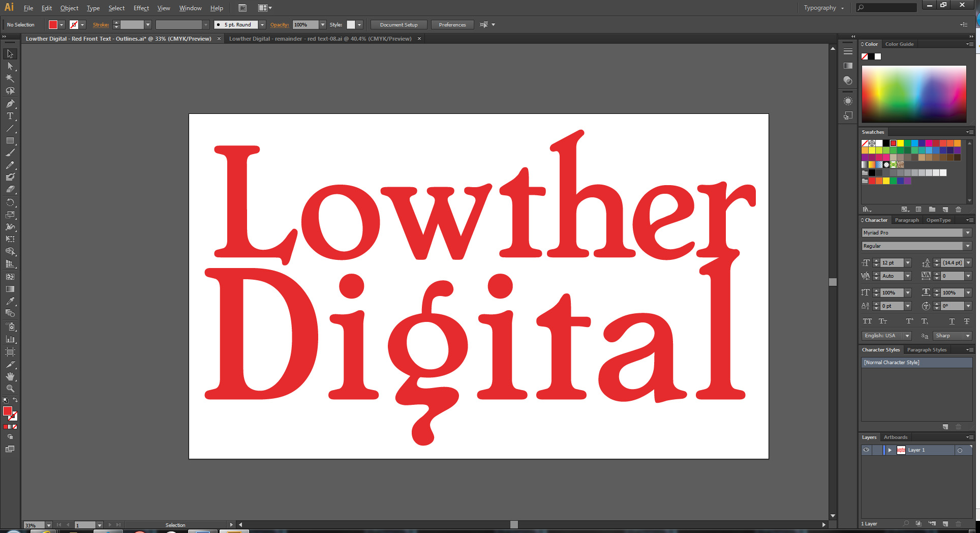980x533 pixels.
Task: Select the Blend tool
Action: [x=10, y=313]
